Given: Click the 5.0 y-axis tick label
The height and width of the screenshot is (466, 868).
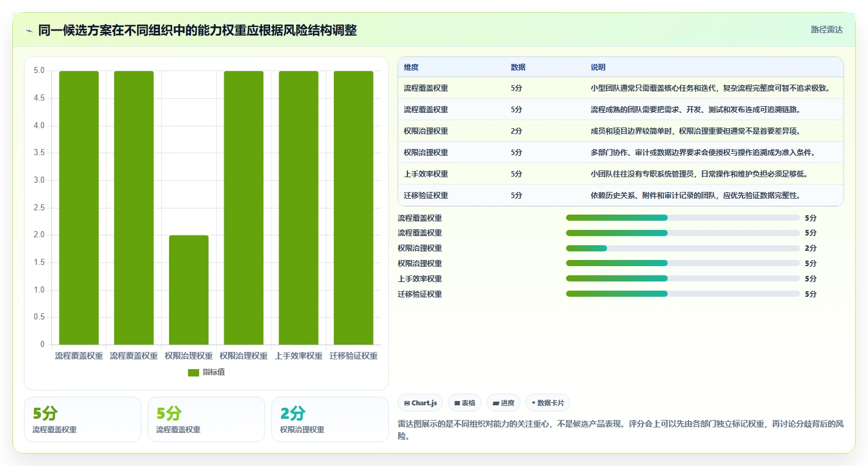Looking at the screenshot, I should (x=39, y=71).
